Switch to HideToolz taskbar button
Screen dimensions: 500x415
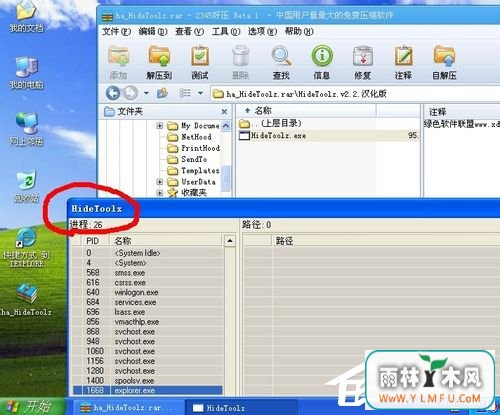click(x=240, y=407)
